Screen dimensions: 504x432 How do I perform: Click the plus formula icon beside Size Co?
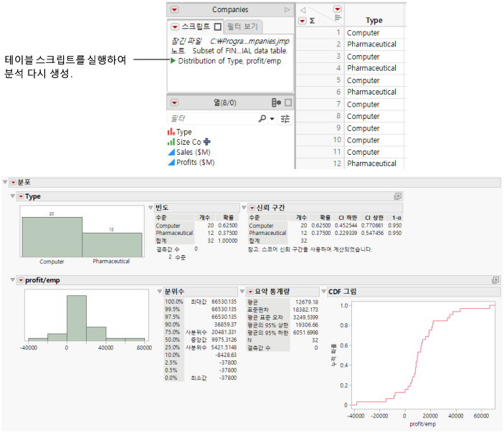point(206,142)
